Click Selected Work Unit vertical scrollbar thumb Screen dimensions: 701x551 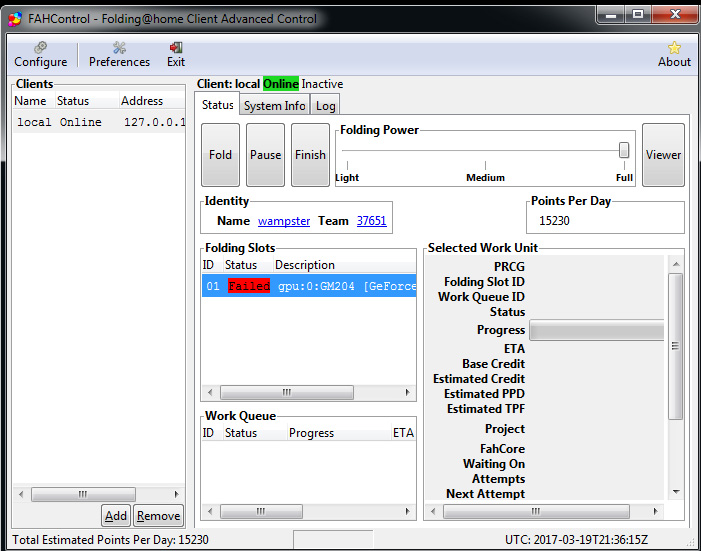click(x=676, y=346)
